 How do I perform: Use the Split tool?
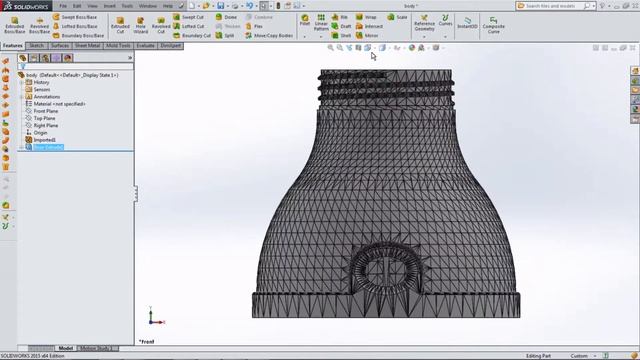(225, 36)
